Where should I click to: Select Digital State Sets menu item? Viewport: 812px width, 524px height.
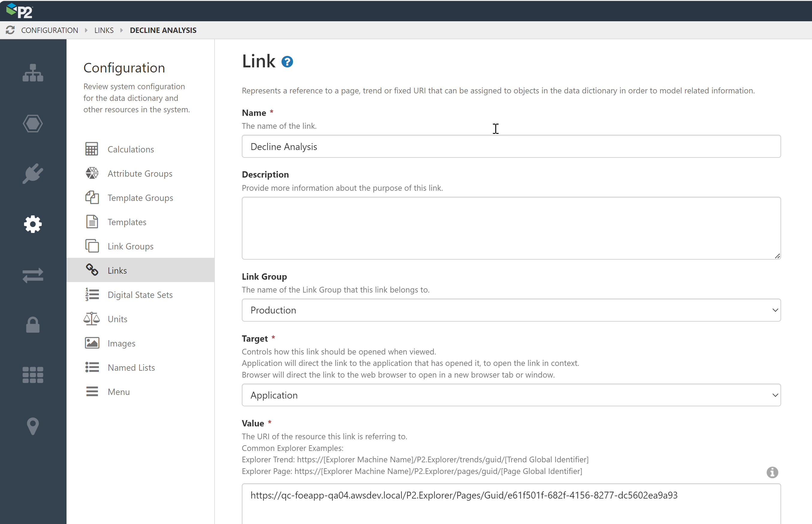click(x=140, y=295)
